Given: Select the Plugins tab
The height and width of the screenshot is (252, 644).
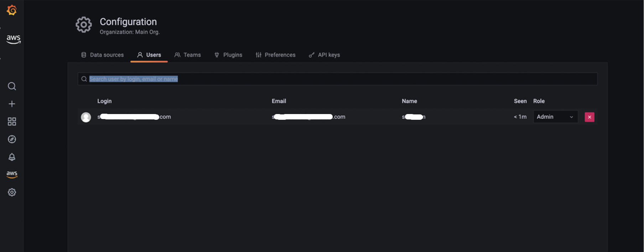Looking at the screenshot, I should [x=228, y=55].
